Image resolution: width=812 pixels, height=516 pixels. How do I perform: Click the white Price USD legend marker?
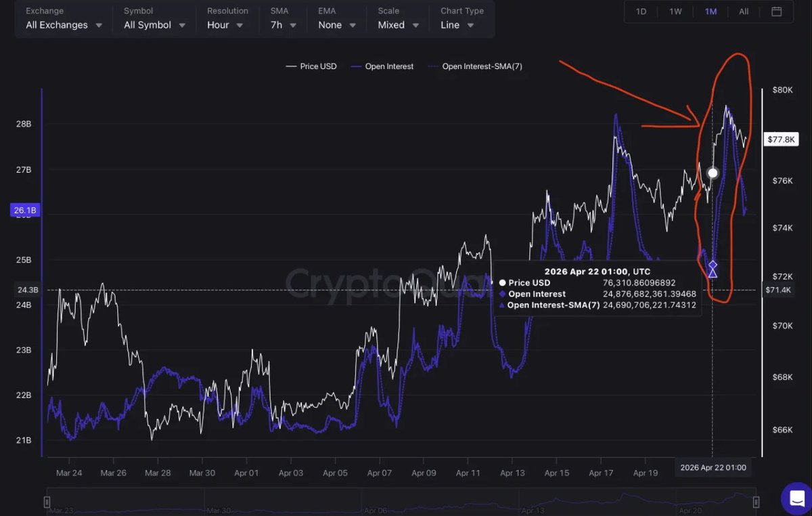(x=290, y=66)
